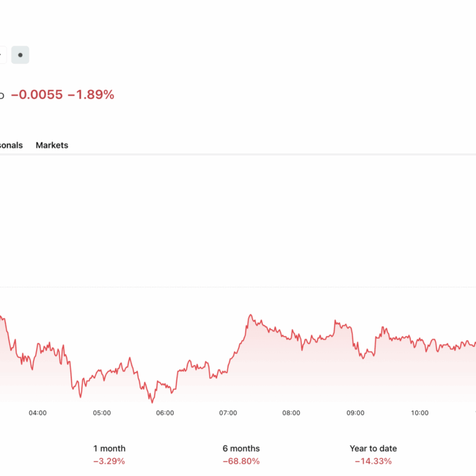Choose the Year to date range
The width and height of the screenshot is (476, 476).
pos(373,455)
